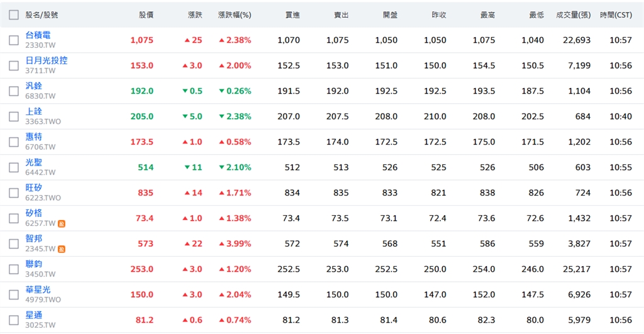Enable the checkbox for 聯鈞
This screenshot has height=334, width=644.
pyautogui.click(x=14, y=269)
